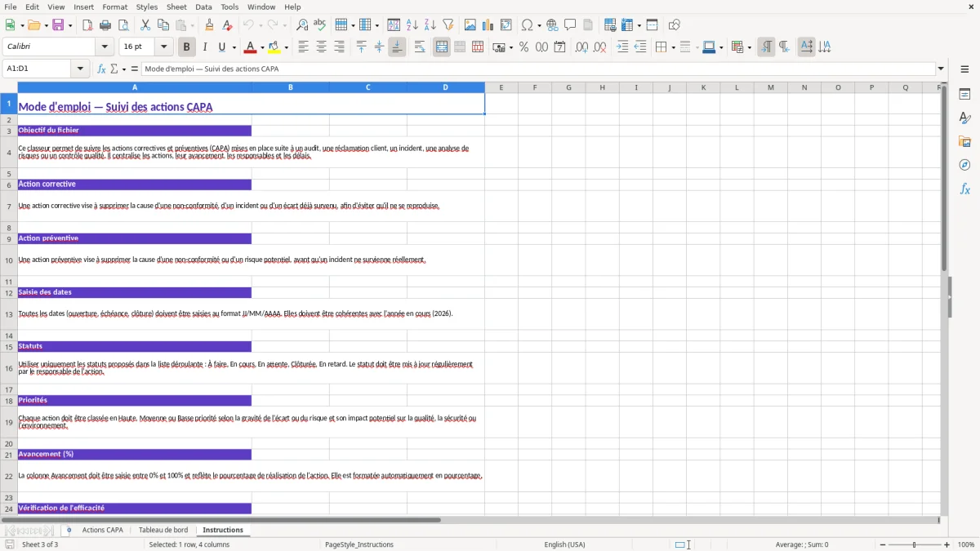Open the Function Wizard
Screen dimensions: 980x551
[x=101, y=69]
